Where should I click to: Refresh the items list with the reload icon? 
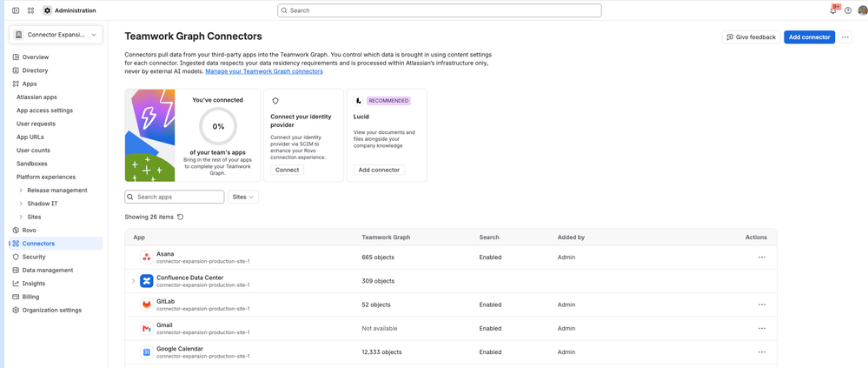[x=180, y=217]
